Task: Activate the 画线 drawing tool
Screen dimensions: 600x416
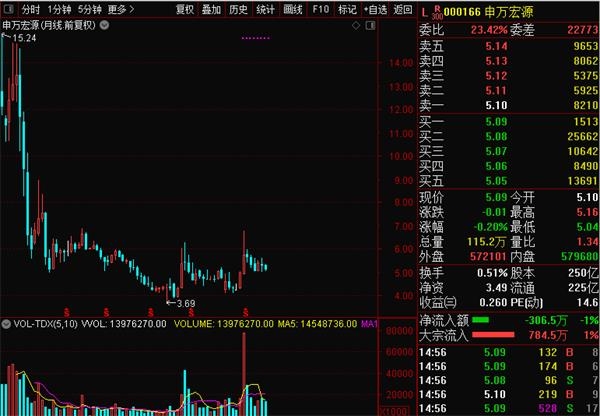Action: (x=293, y=9)
